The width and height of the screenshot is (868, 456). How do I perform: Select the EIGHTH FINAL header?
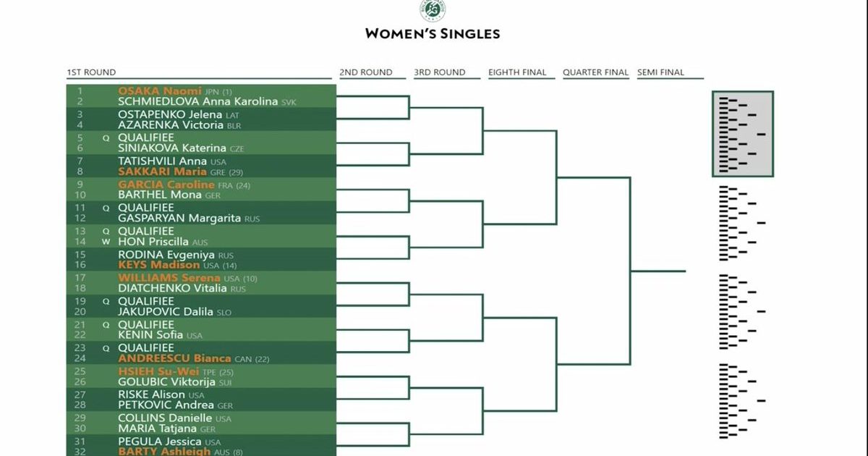[517, 72]
